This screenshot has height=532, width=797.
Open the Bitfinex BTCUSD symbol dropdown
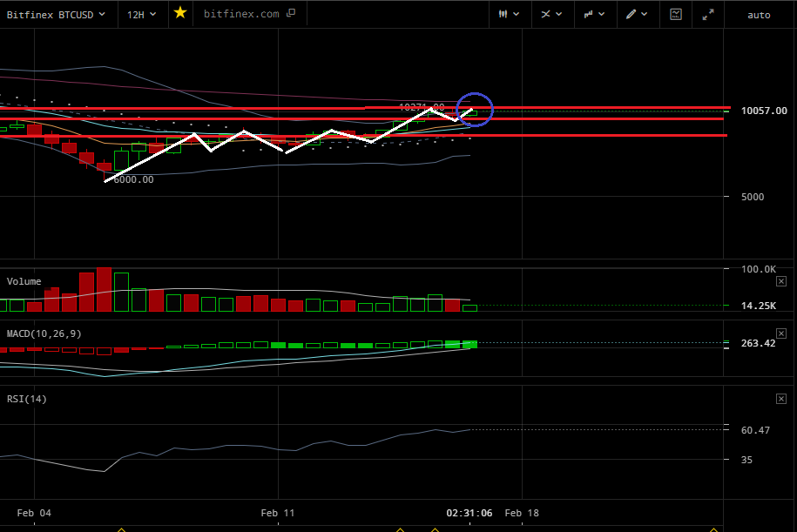(56, 15)
